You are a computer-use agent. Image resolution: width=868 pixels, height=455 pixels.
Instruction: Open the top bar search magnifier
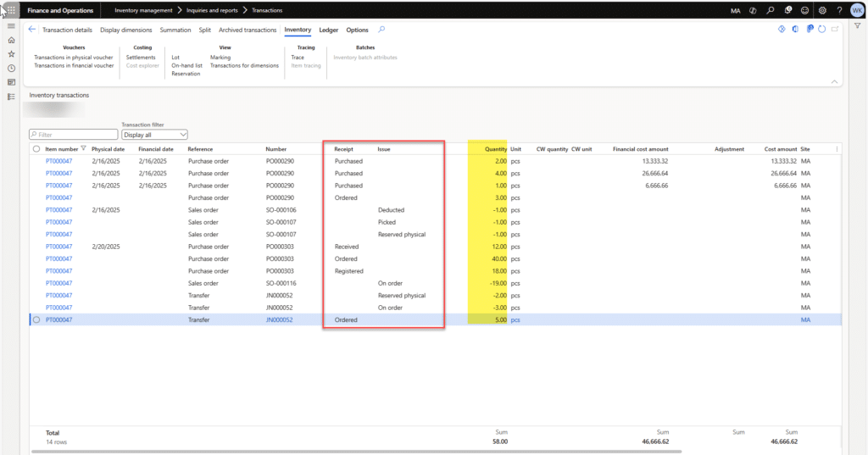[770, 10]
